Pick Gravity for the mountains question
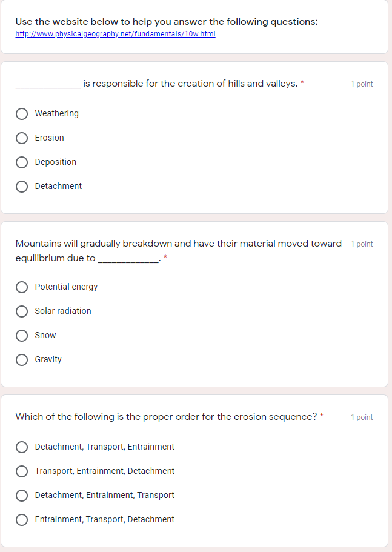Screen dimensions: 392x552 pos(22,359)
